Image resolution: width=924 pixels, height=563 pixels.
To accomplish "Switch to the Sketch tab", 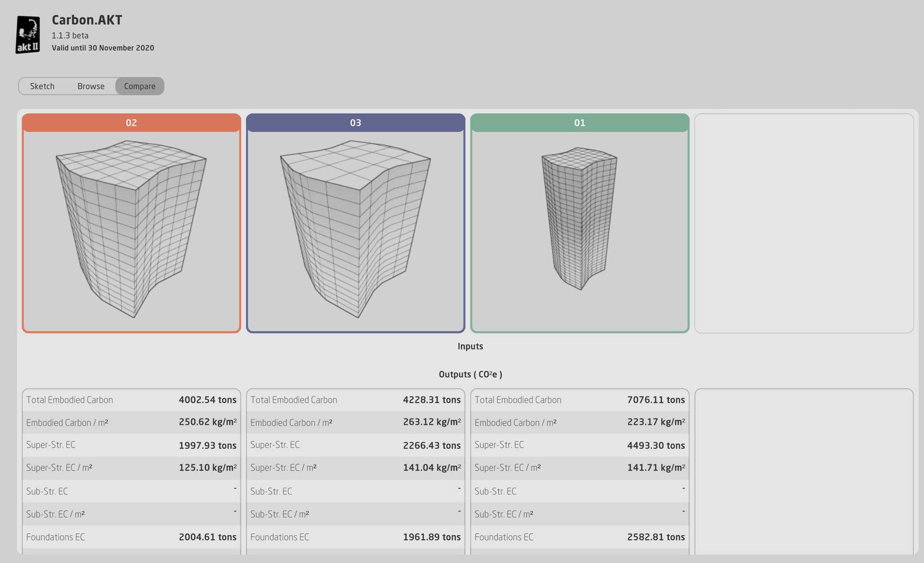I will click(42, 86).
